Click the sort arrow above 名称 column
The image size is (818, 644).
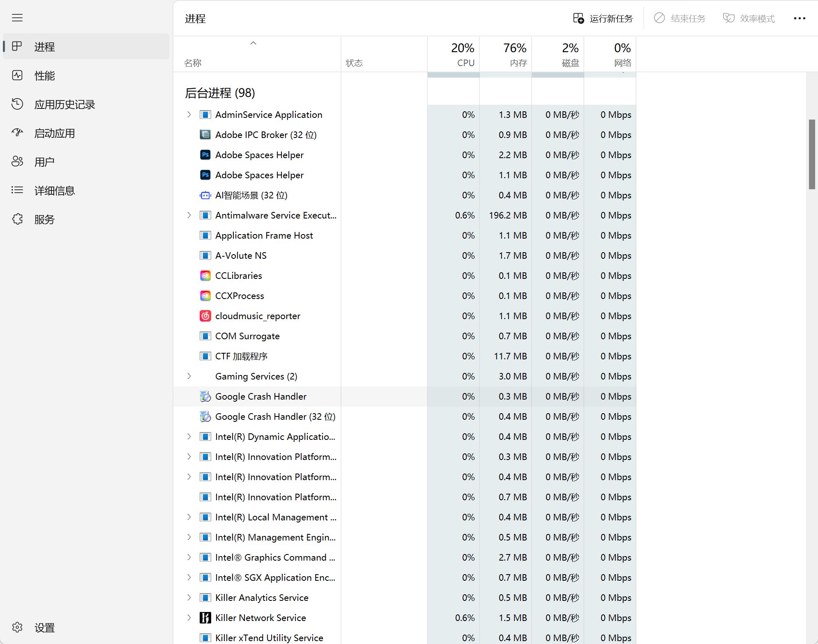click(253, 43)
